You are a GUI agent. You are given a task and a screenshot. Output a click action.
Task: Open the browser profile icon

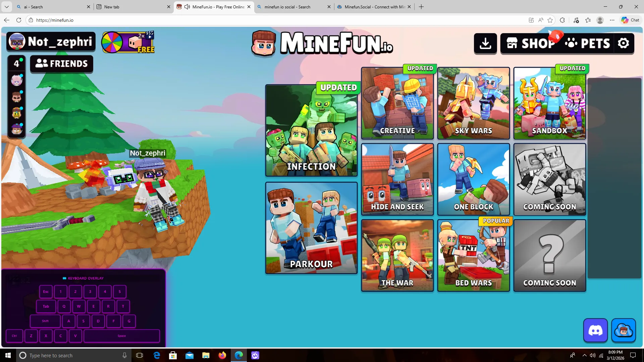coord(600,20)
